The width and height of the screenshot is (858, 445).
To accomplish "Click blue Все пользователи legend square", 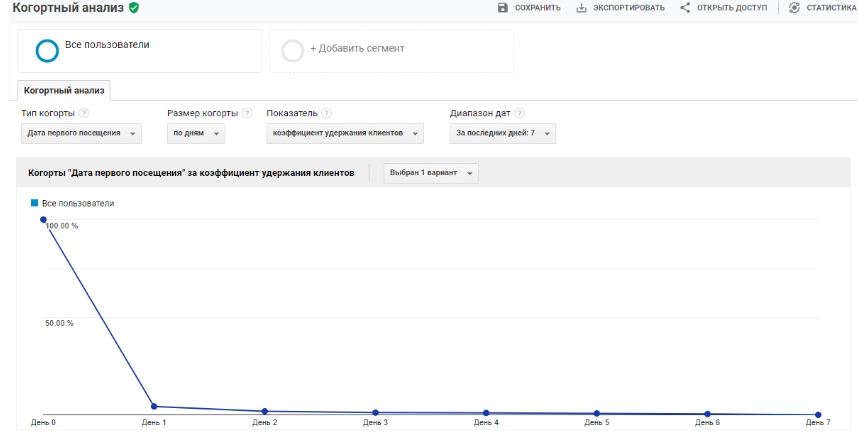I will (34, 203).
